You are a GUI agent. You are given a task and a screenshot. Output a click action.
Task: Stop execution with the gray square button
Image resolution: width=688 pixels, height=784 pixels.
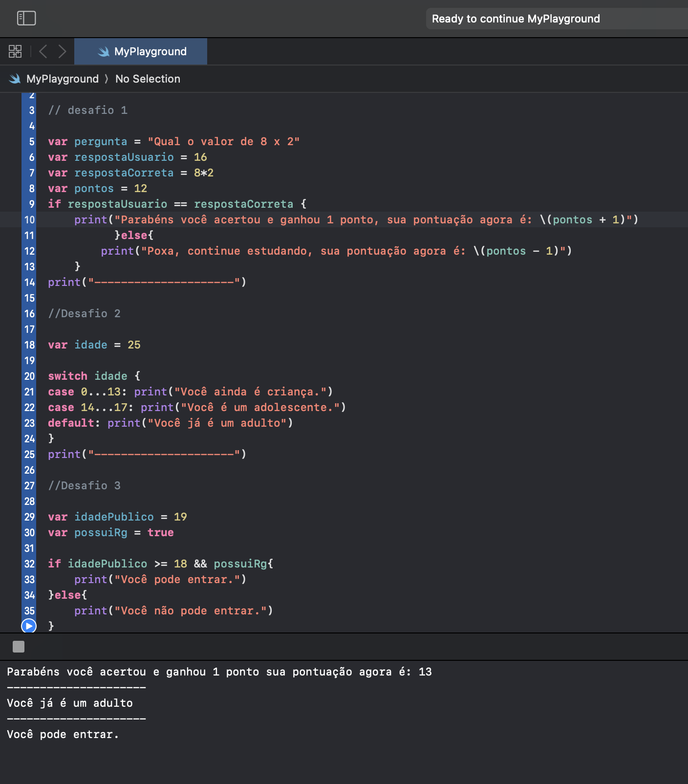click(19, 647)
